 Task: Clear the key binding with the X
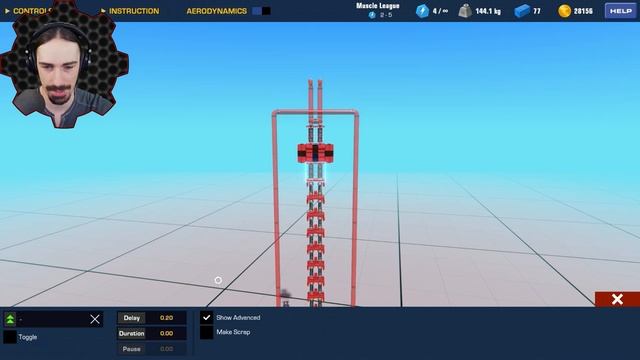click(x=95, y=319)
